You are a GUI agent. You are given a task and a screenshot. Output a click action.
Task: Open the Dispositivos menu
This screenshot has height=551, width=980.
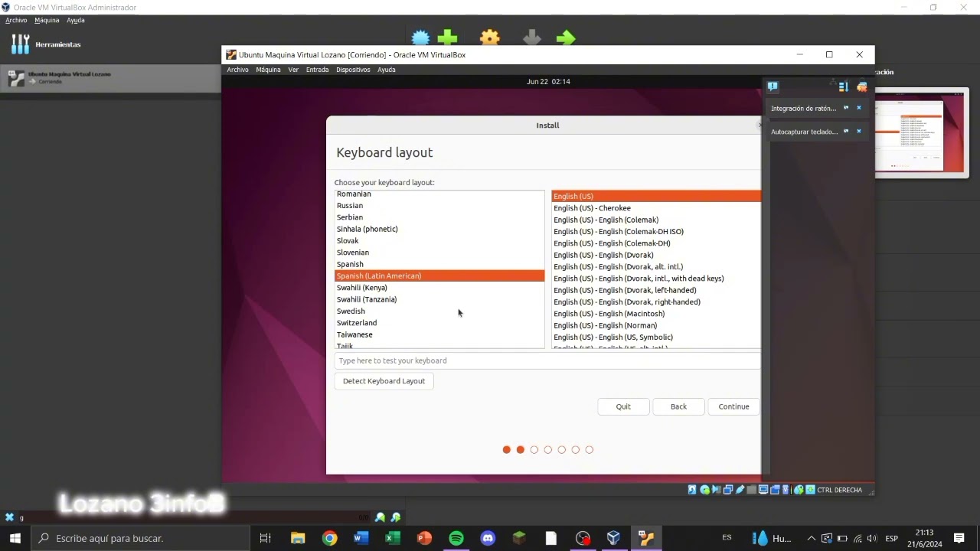353,70
